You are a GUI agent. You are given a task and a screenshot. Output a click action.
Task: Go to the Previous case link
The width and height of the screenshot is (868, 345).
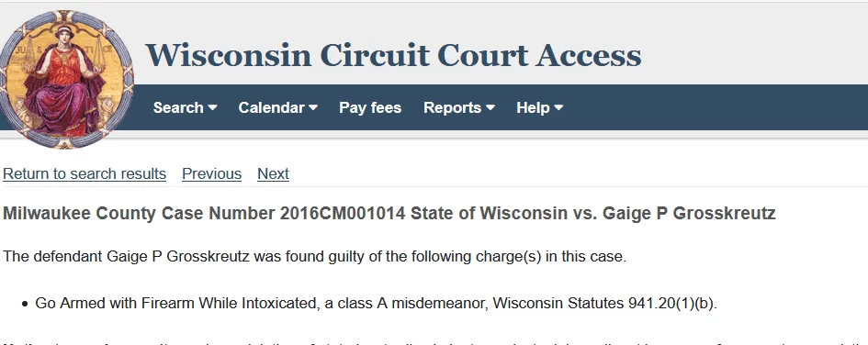[x=212, y=173]
